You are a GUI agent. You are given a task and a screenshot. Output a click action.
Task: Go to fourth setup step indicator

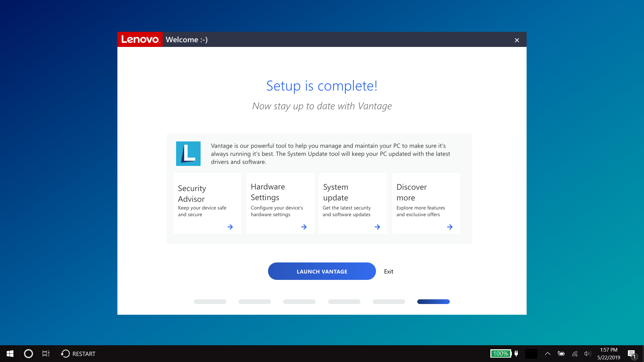(344, 302)
